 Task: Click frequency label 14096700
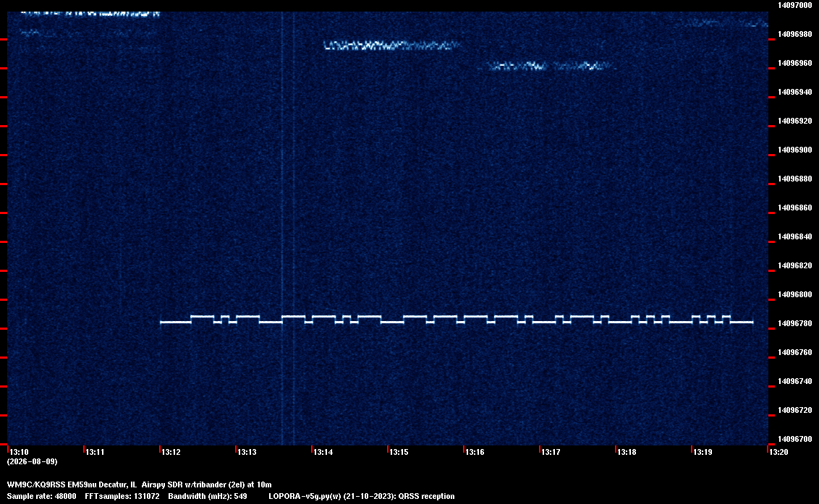[x=795, y=439]
